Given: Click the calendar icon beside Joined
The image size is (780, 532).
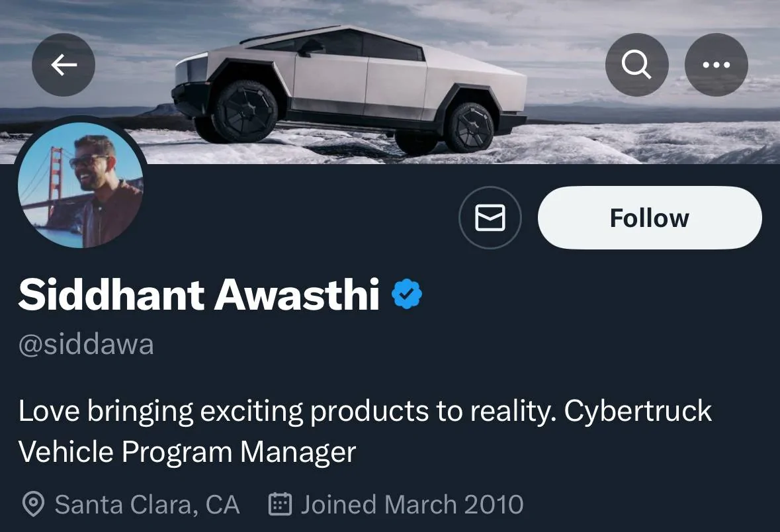Looking at the screenshot, I should [x=280, y=504].
